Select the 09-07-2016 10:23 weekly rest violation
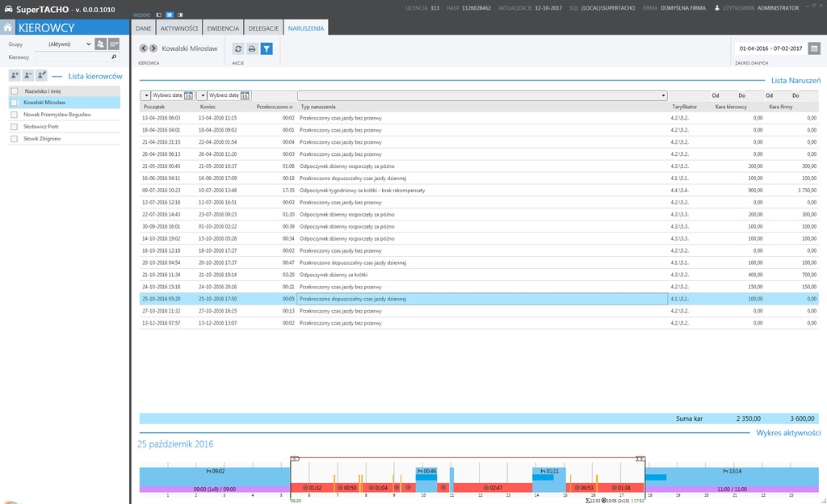The height and width of the screenshot is (504, 827). pos(479,191)
